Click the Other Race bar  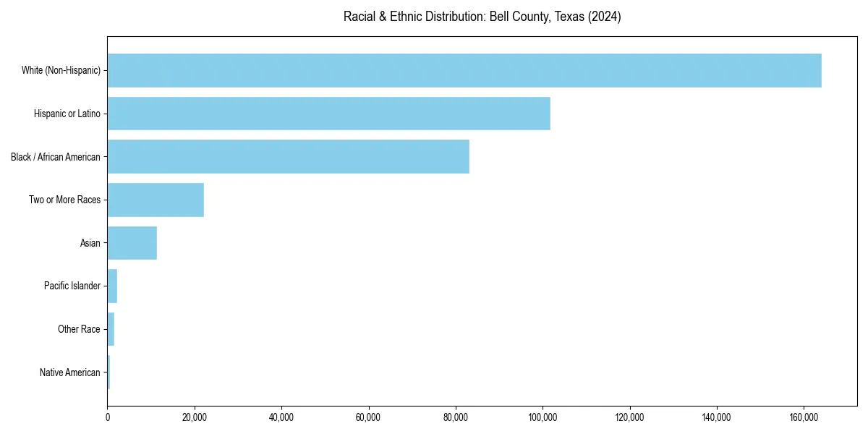click(111, 329)
